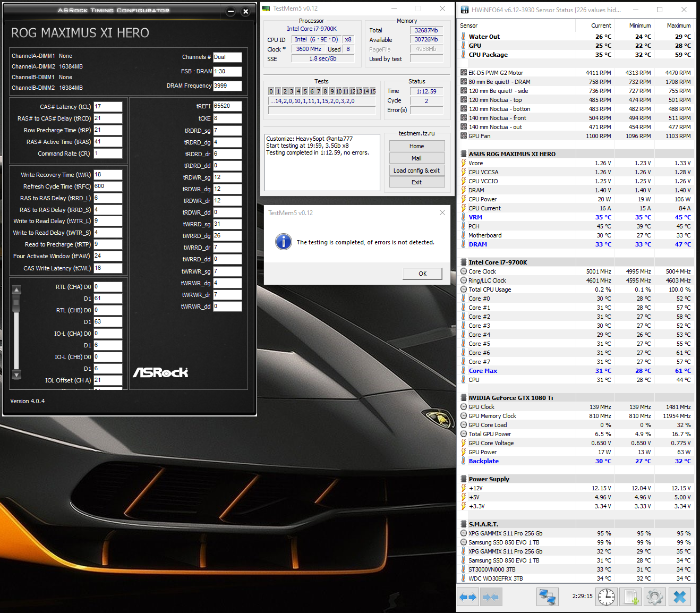Click the FSB : DRAM ratio field
Image resolution: width=700 pixels, height=613 pixels.
tap(227, 71)
